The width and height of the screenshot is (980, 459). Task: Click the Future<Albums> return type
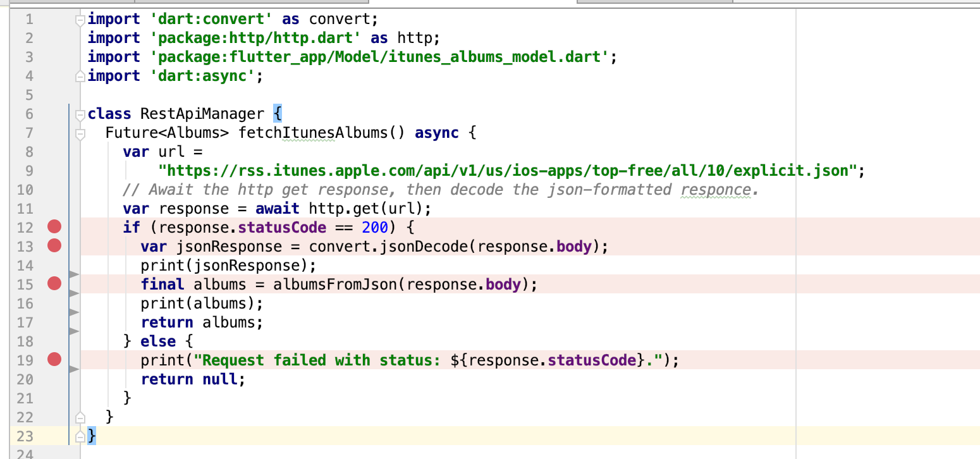point(167,133)
